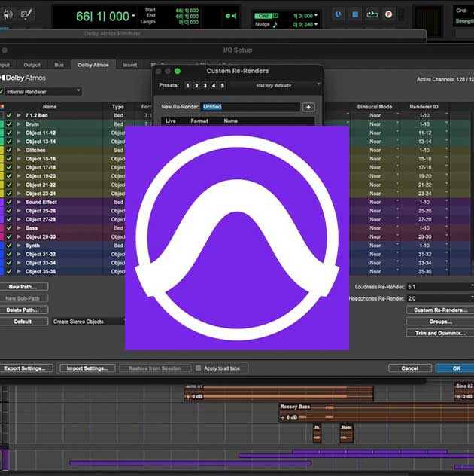This screenshot has width=474, height=476.
Task: Open Renderer ID 25-26 dropdown
Action: click(446, 211)
